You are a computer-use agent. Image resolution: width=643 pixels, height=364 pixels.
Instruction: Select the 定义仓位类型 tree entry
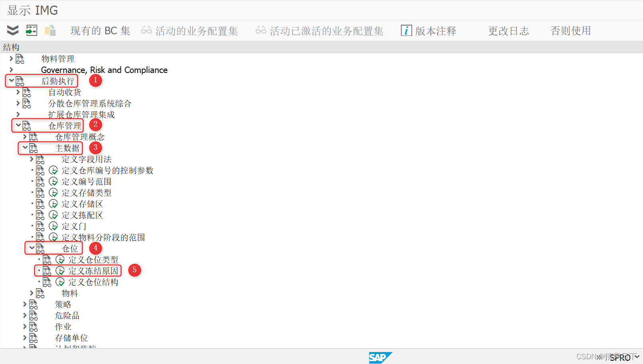(x=93, y=260)
